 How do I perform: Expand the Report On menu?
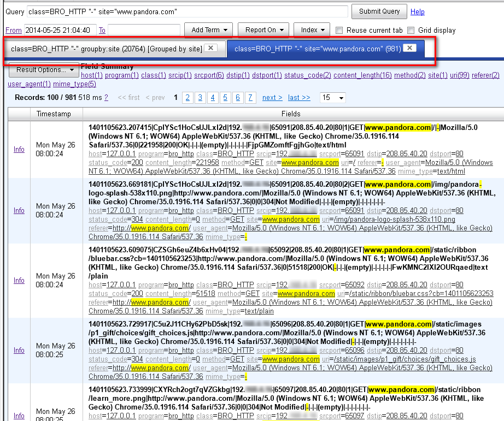[263, 30]
